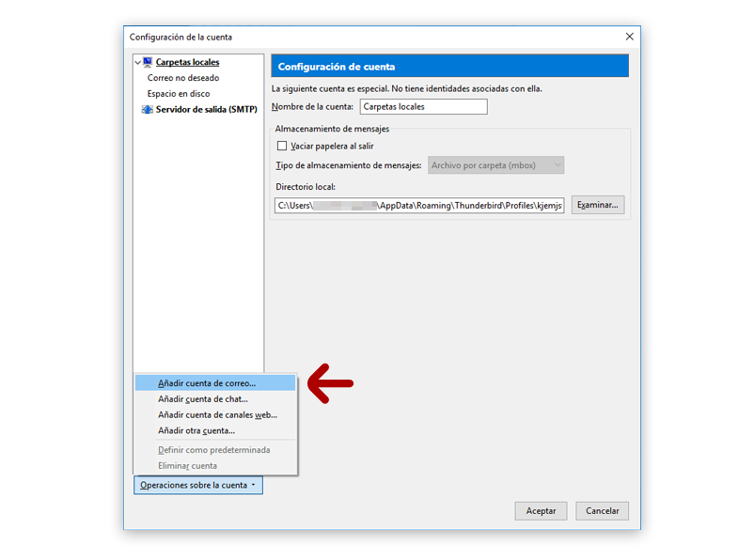Click the Cancelar button

click(x=602, y=511)
